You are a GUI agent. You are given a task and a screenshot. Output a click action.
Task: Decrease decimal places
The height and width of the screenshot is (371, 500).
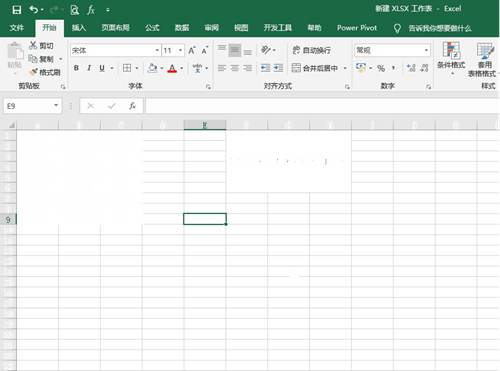[x=424, y=68]
